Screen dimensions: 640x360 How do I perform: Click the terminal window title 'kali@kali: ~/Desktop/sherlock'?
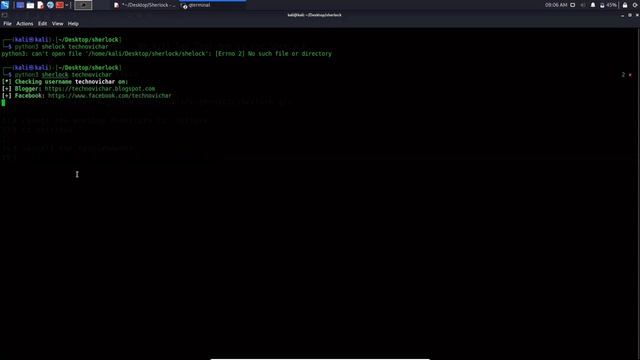pos(314,15)
